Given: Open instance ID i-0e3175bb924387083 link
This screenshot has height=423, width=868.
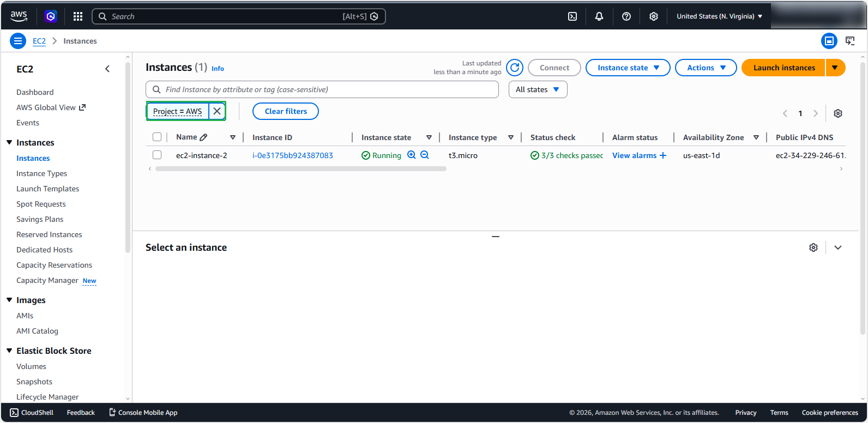Looking at the screenshot, I should [293, 155].
